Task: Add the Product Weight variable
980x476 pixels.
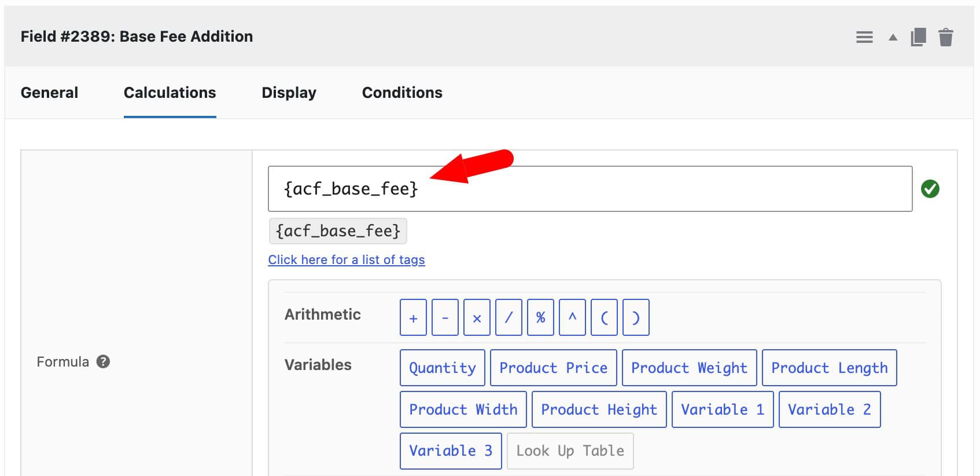Action: [x=690, y=368]
